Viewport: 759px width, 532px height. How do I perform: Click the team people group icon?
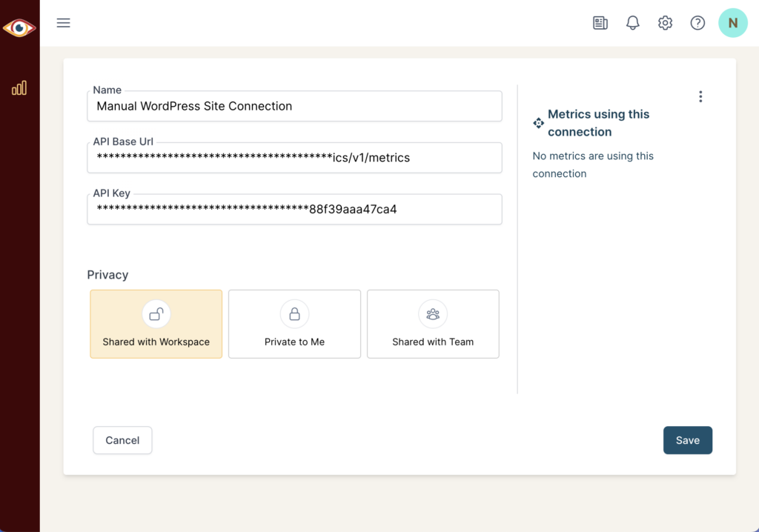(x=433, y=314)
